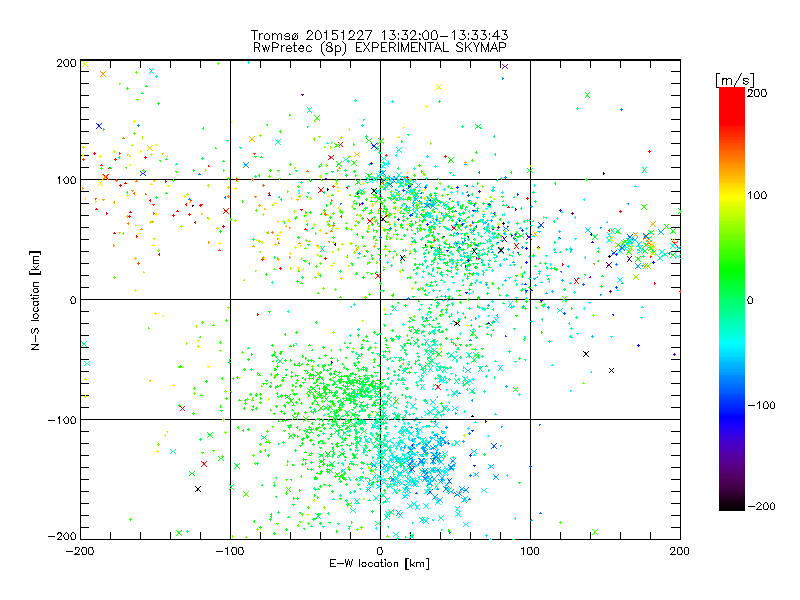
Task: Click the "E-W location [km]" axis label
Action: (x=379, y=563)
